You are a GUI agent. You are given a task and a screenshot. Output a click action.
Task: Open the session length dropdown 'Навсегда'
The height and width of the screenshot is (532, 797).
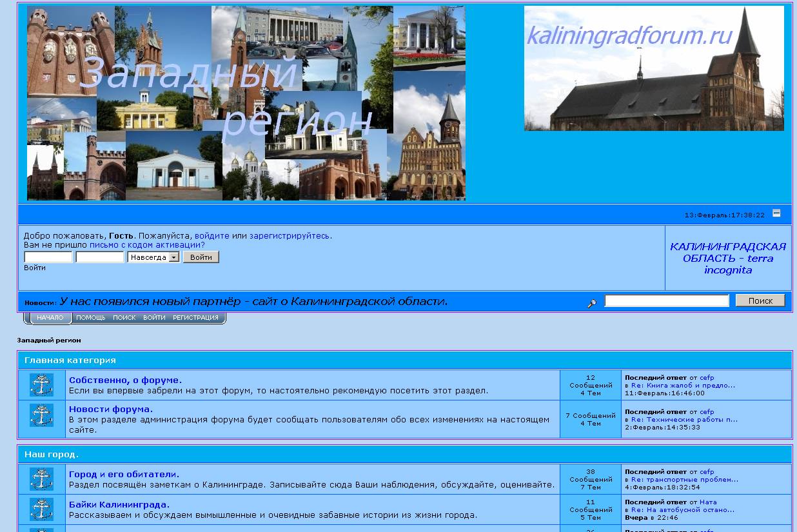[153, 257]
